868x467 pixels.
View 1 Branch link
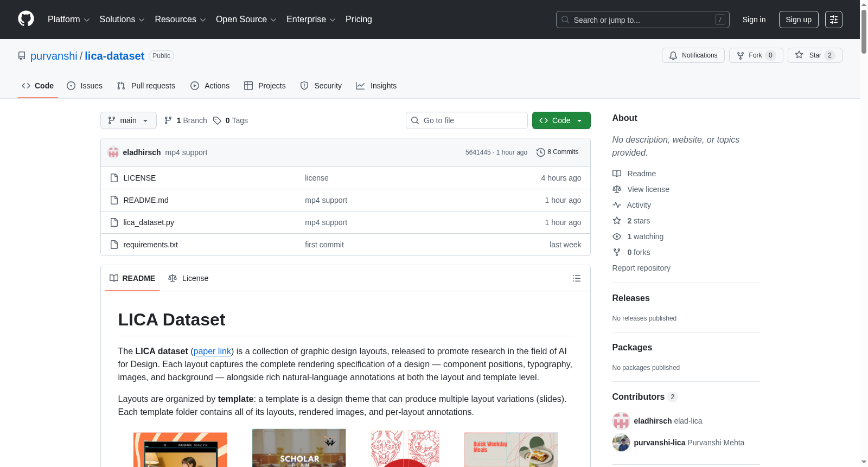186,120
